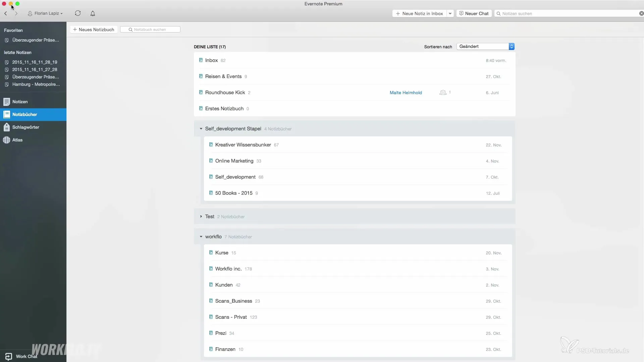Viewport: 644px width, 362px height.
Task: Clear the note search with X icon
Action: tap(641, 13)
